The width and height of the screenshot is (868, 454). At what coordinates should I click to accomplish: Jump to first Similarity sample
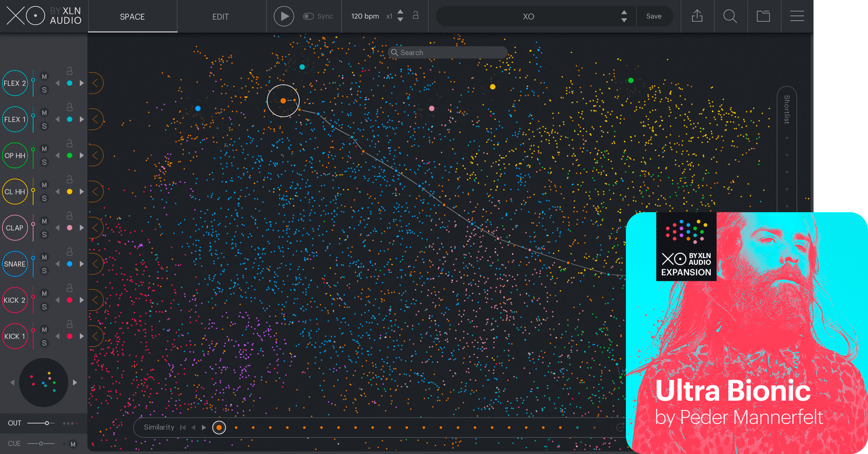[183, 427]
